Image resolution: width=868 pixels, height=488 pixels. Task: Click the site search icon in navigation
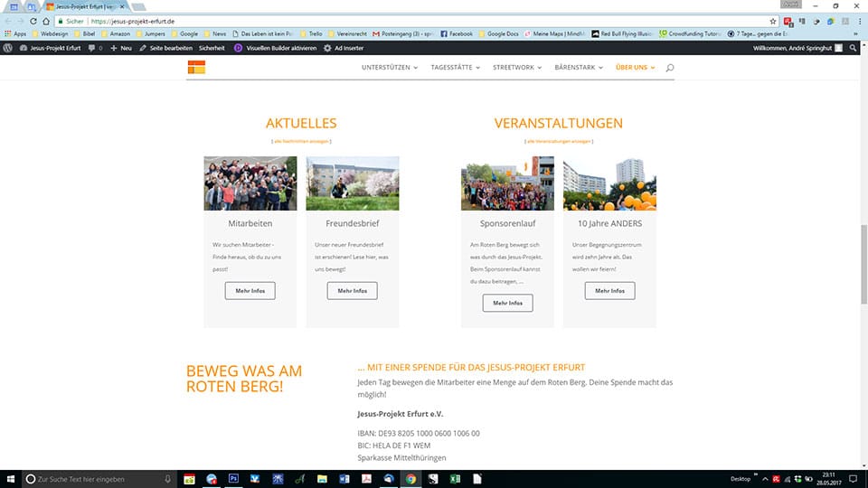(670, 68)
